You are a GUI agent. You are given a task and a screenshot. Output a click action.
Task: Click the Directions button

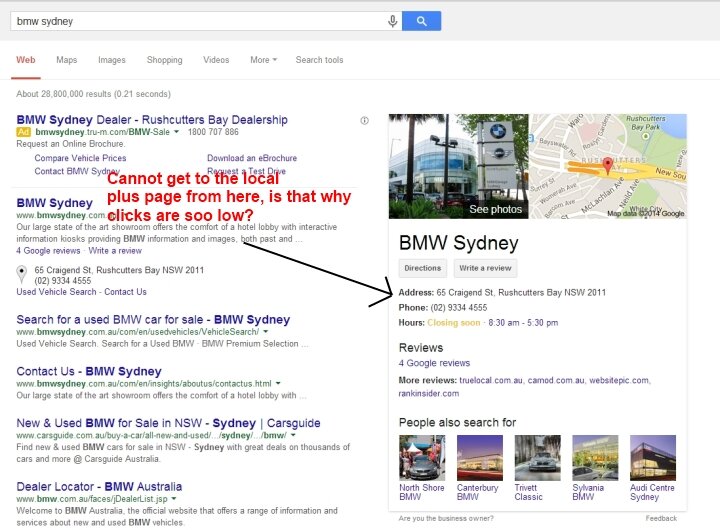tap(422, 268)
